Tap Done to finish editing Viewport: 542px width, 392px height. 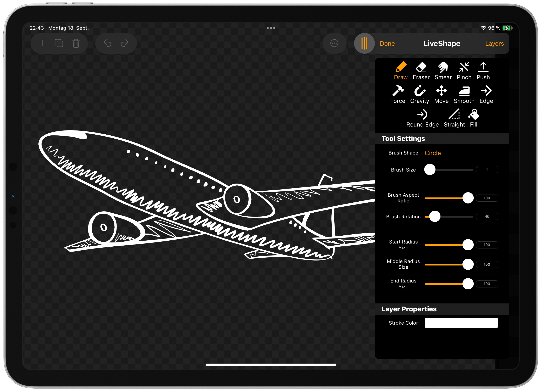click(387, 43)
